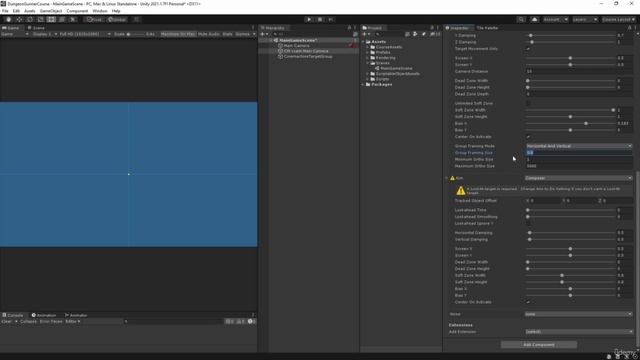The height and width of the screenshot is (360, 640).
Task: Open Group Framing Mode dropdown
Action: (579, 146)
